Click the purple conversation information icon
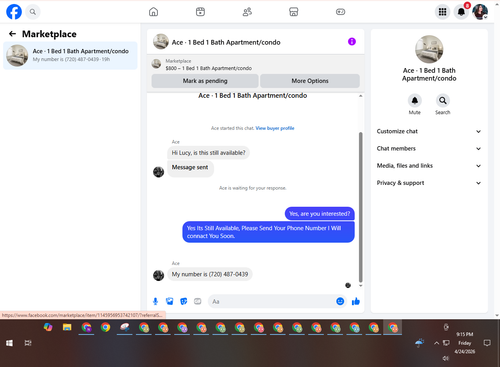 [x=352, y=42]
